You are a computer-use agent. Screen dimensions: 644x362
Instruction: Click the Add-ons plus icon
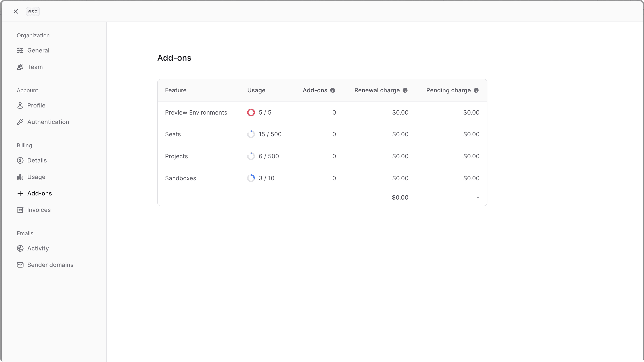(20, 193)
